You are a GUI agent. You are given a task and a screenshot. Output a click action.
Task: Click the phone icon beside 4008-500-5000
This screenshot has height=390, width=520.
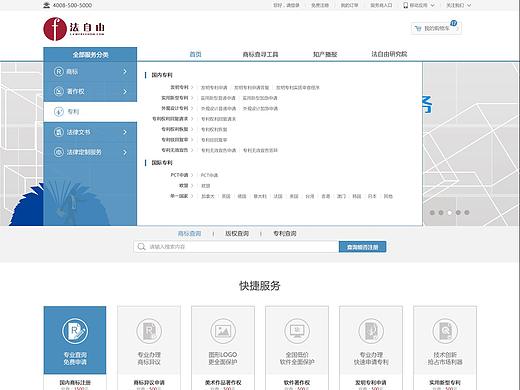pos(47,5)
